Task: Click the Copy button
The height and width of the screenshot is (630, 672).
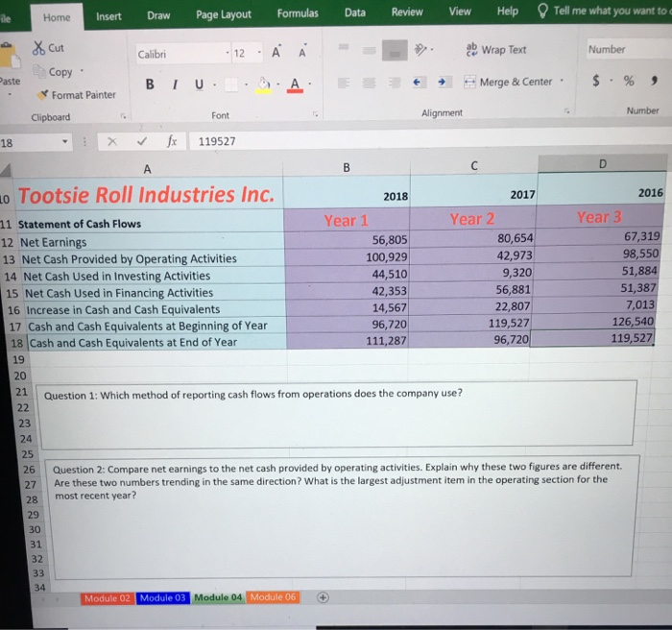Action: (x=55, y=72)
